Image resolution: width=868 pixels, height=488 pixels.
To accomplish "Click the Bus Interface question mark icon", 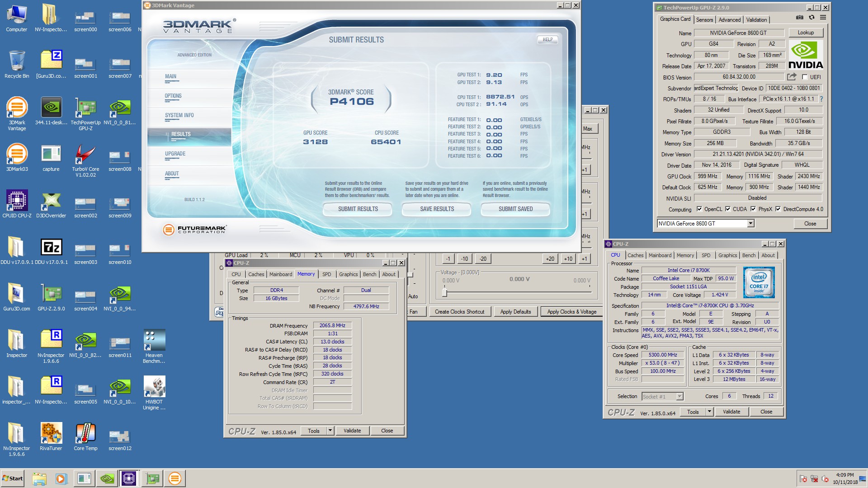I will point(821,99).
